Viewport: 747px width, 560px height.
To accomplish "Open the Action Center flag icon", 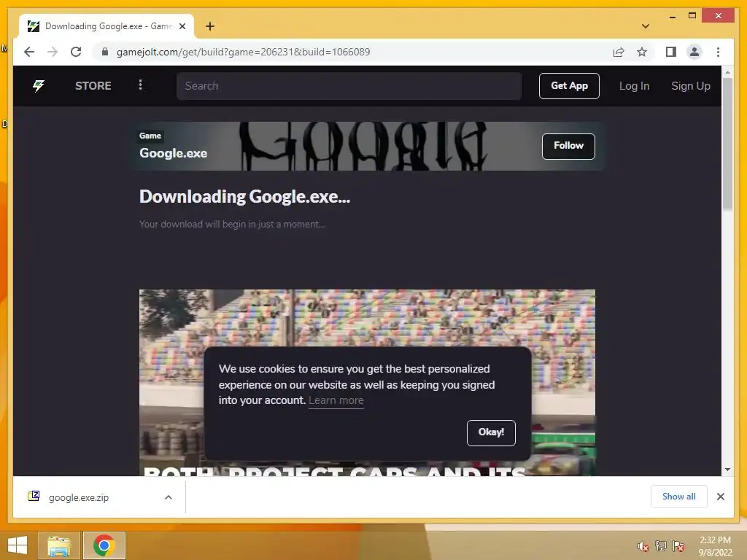I will [x=678, y=545].
